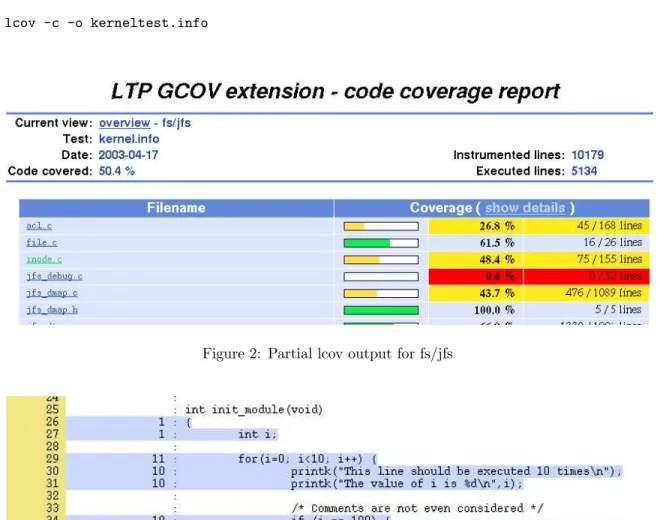Click the int init_module(void) code line
Screen dimensions: 660x520
(x=254, y=409)
